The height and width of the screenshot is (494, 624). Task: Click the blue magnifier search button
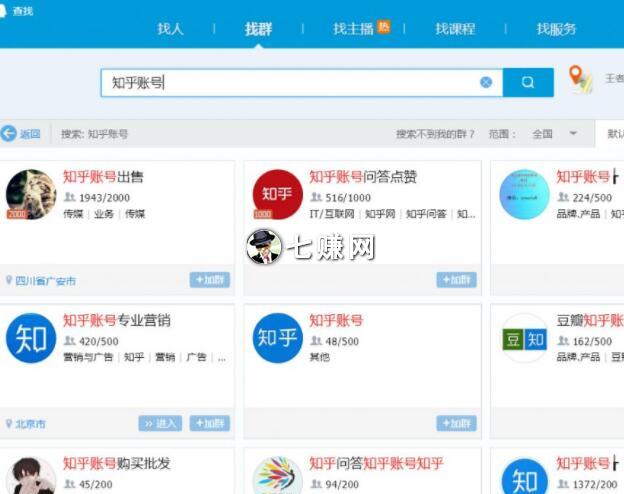click(x=528, y=82)
